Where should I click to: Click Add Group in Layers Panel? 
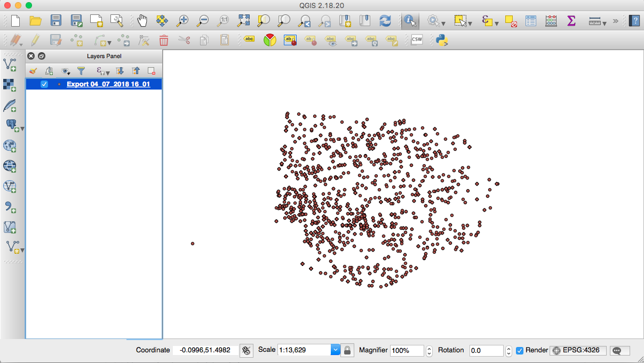tap(49, 70)
